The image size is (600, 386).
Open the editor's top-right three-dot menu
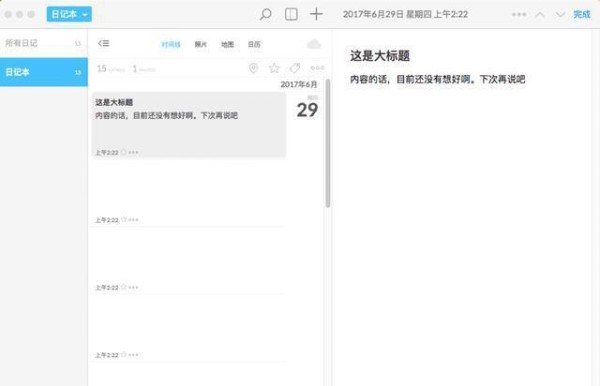[x=519, y=15]
